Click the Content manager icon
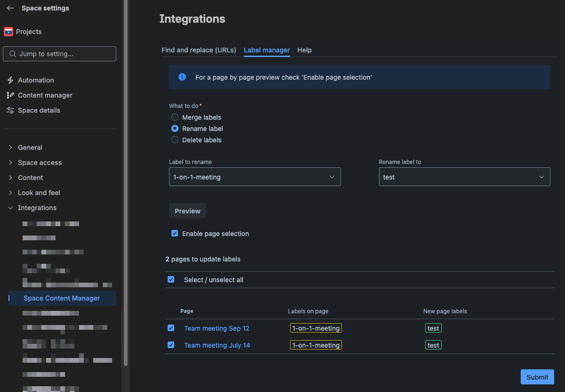The image size is (565, 392). coord(10,96)
